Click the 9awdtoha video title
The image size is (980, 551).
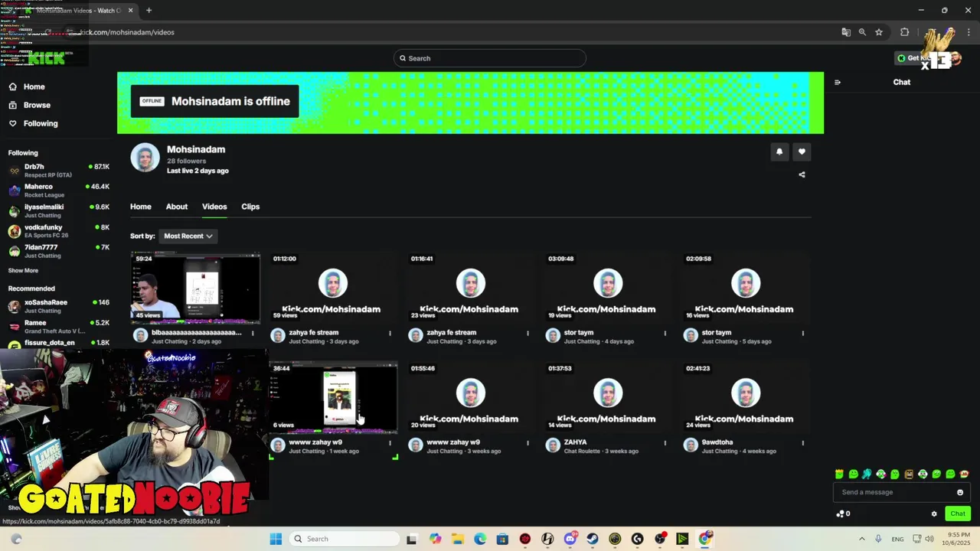tap(717, 442)
